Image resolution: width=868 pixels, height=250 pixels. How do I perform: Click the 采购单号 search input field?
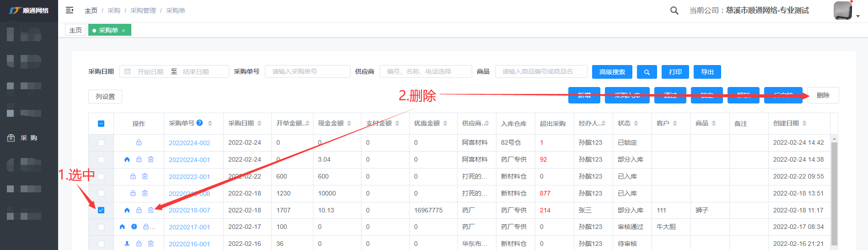click(x=307, y=71)
